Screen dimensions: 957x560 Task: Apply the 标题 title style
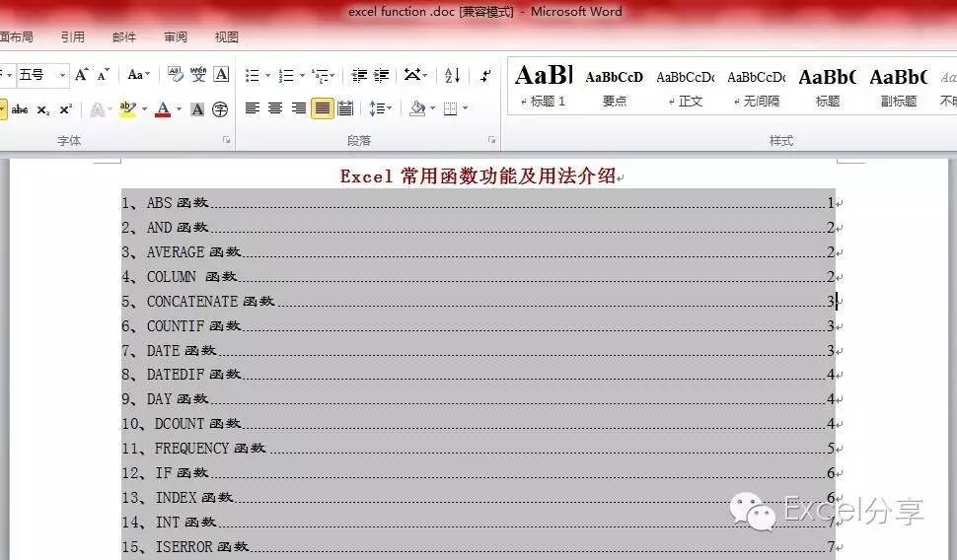click(828, 86)
